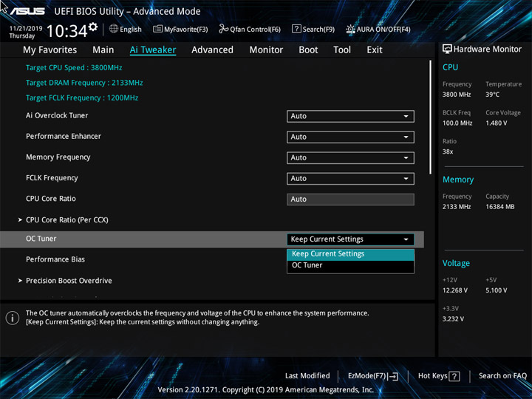Switch to the Boot tab
Image resolution: width=532 pixels, height=399 pixels.
(308, 50)
